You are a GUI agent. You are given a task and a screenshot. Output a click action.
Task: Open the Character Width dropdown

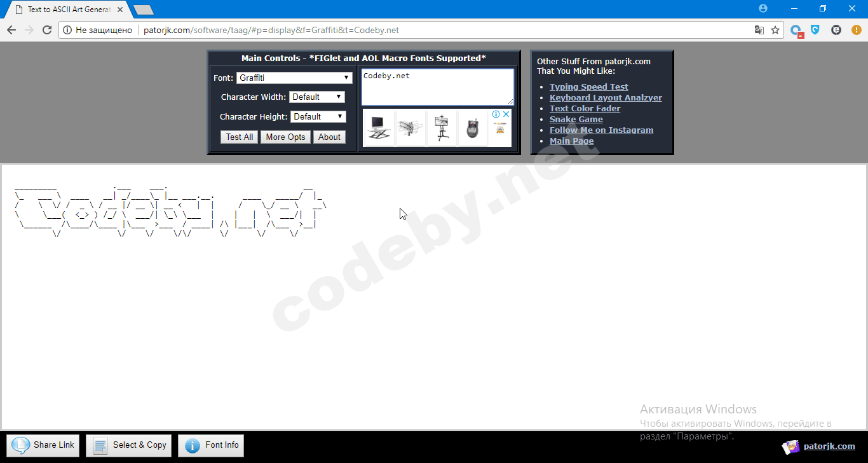click(x=317, y=97)
